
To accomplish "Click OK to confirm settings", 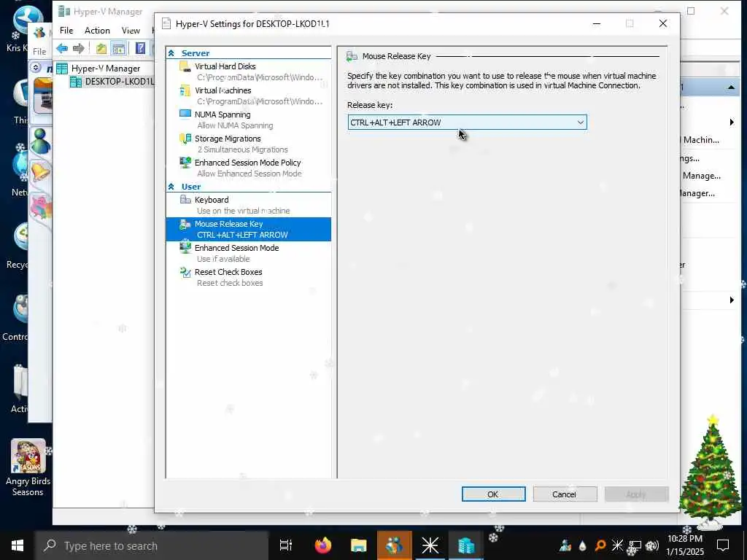I will click(493, 494).
